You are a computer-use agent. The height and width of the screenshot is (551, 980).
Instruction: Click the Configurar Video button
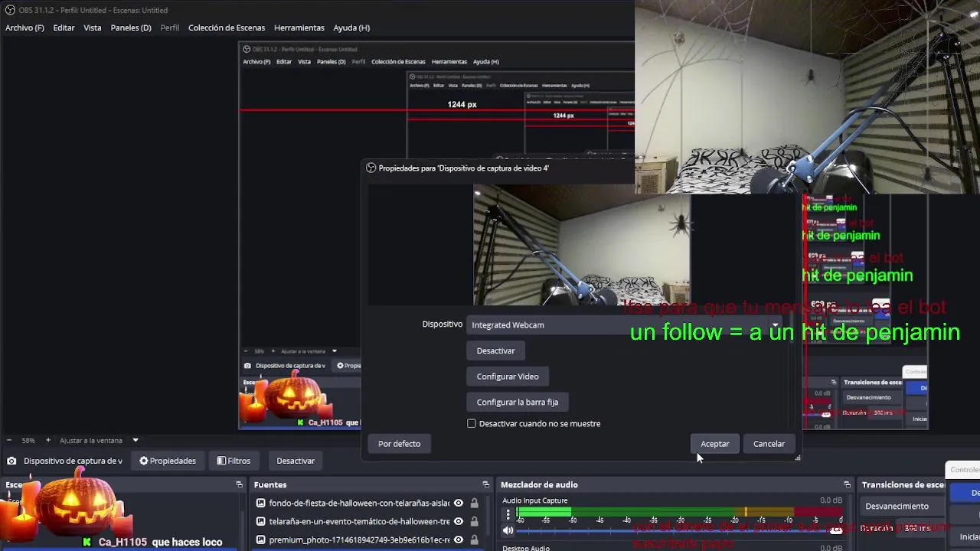pyautogui.click(x=508, y=377)
